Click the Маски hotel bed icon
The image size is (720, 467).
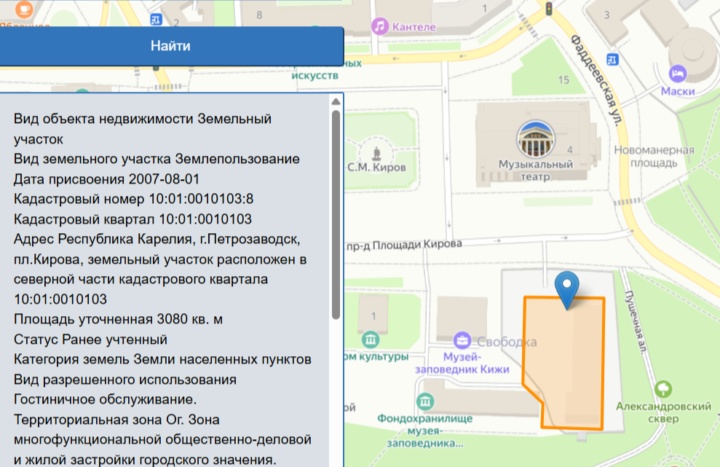[678, 73]
